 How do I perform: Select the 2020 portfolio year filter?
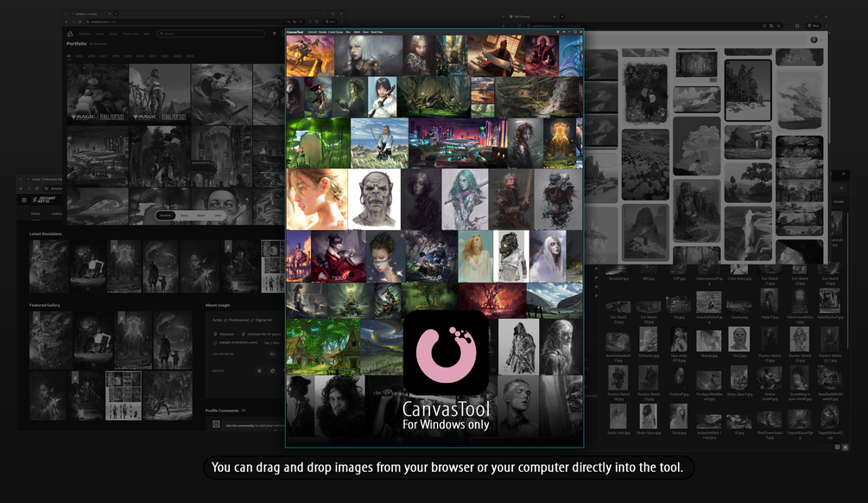tap(140, 56)
